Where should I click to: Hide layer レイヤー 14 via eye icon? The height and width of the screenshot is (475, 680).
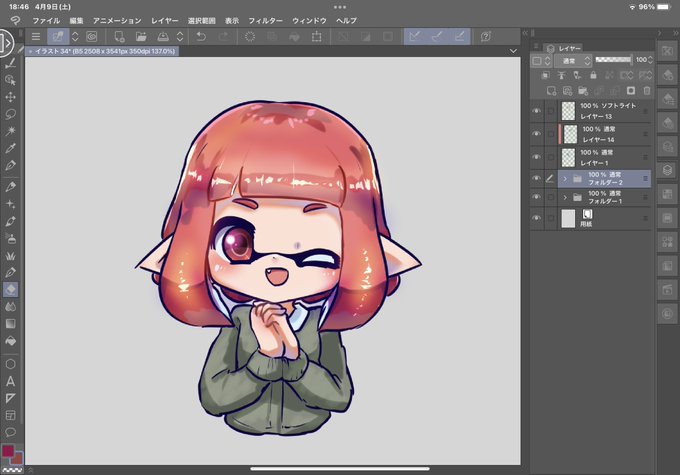536,134
